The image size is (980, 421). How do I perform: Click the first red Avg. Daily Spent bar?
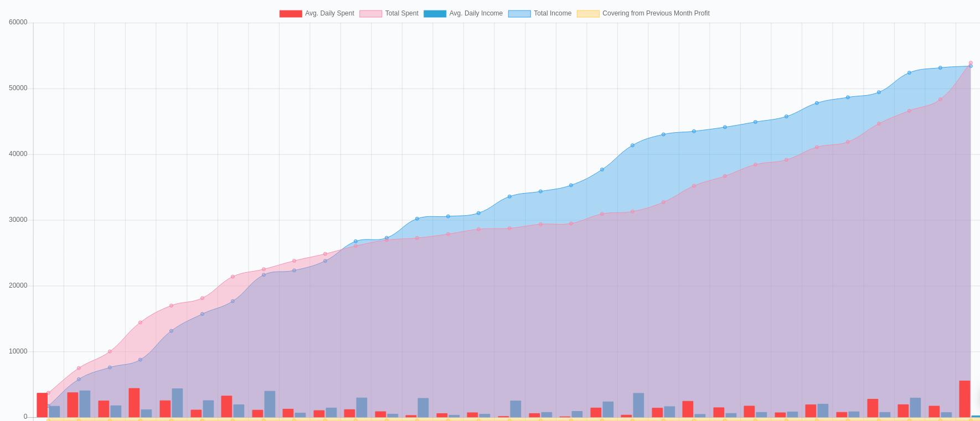coord(42,405)
